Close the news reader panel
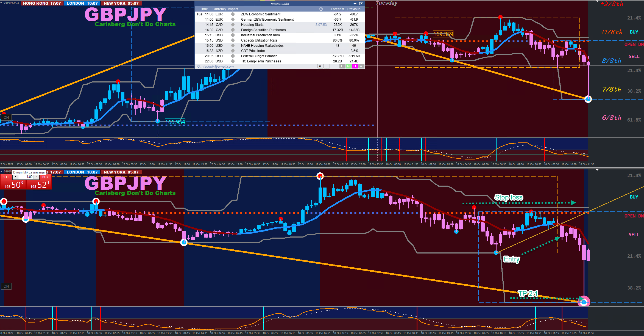644x336 pixels. pyautogui.click(x=361, y=4)
